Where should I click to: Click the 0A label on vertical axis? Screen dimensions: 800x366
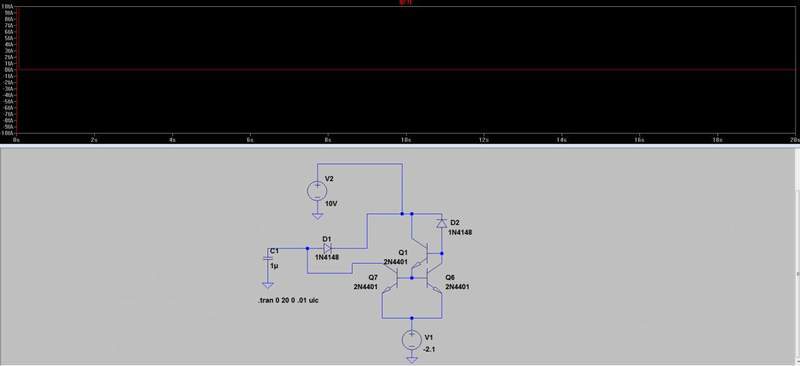[x=9, y=69]
